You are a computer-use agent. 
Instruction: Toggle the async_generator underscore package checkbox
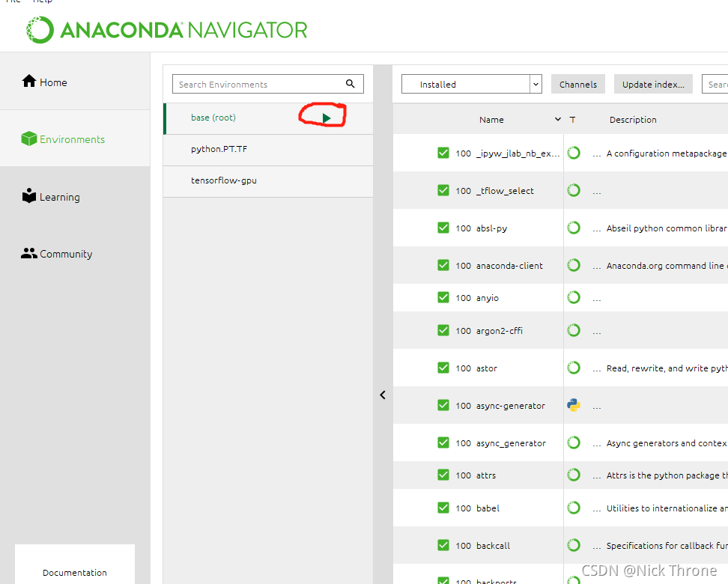[443, 442]
